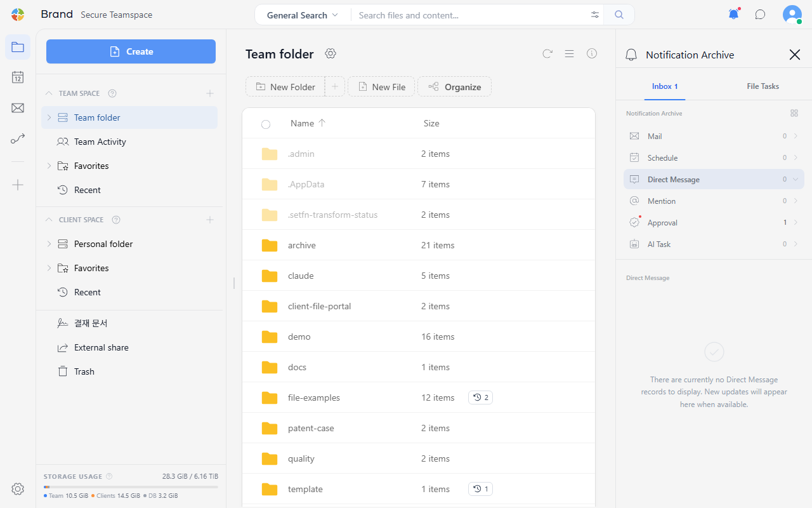Expand Favorites under Client Space
This screenshot has height=508, width=812.
49,268
